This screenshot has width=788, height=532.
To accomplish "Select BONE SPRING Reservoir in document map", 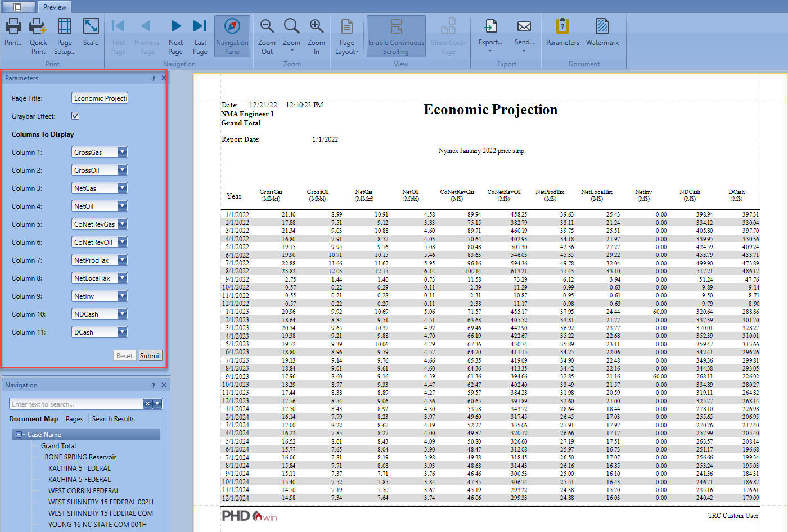I will (80, 457).
